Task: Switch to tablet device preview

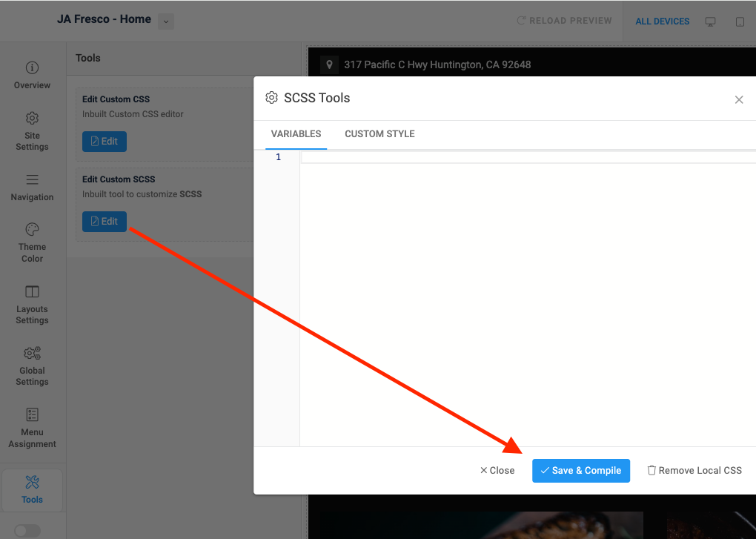Action: [740, 22]
